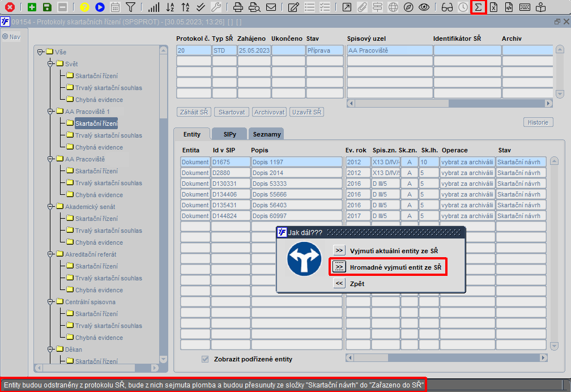The image size is (571, 392).
Task: Collapse the Akademický senát tree node
Action: point(50,207)
